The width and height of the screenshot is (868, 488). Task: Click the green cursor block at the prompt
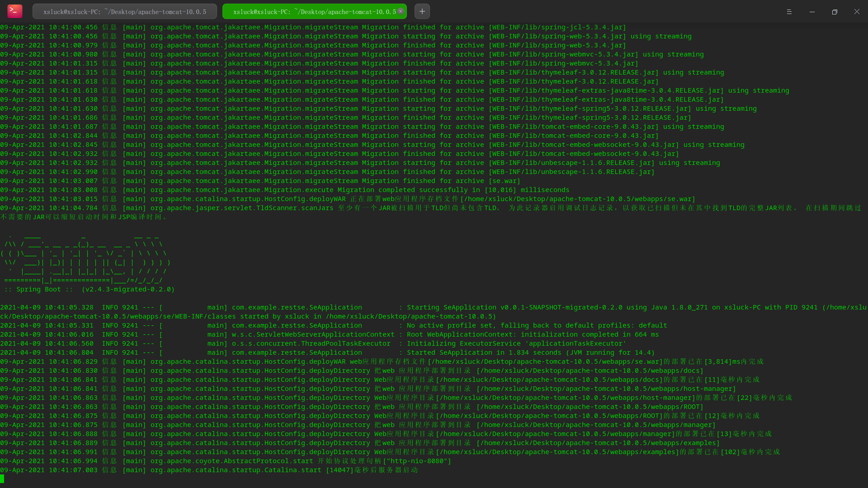pos(2,479)
